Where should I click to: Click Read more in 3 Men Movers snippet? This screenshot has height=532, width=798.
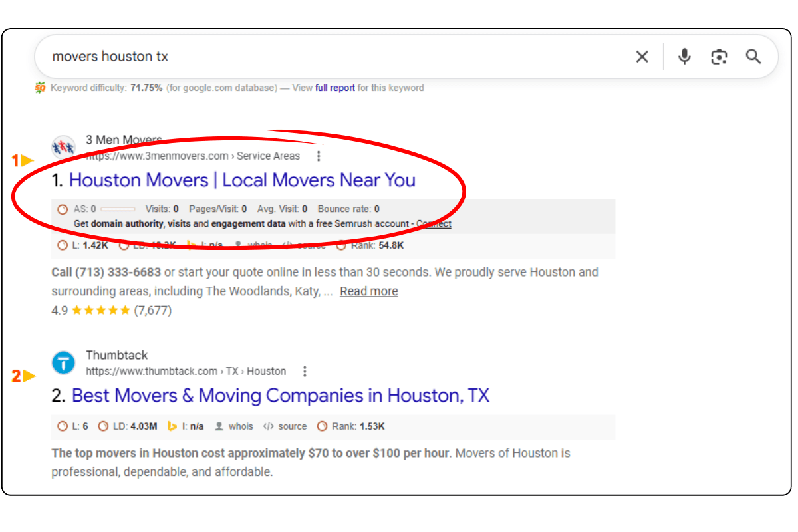click(x=369, y=291)
